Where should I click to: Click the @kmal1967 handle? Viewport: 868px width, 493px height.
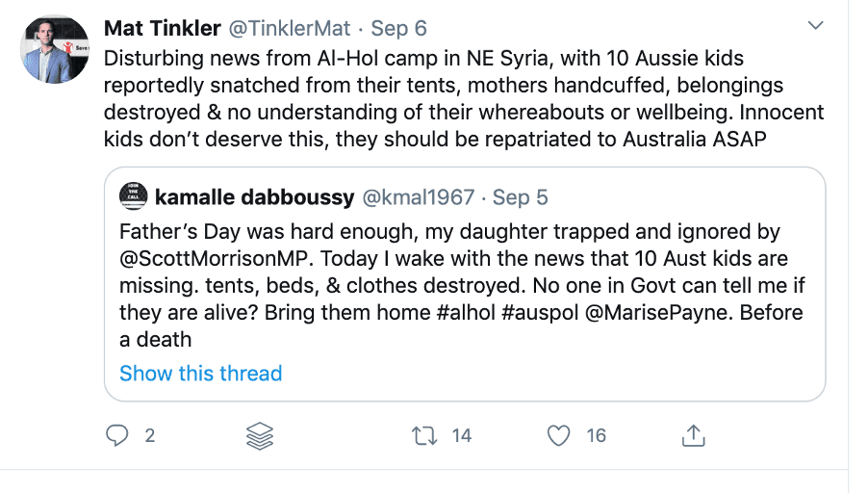click(417, 197)
